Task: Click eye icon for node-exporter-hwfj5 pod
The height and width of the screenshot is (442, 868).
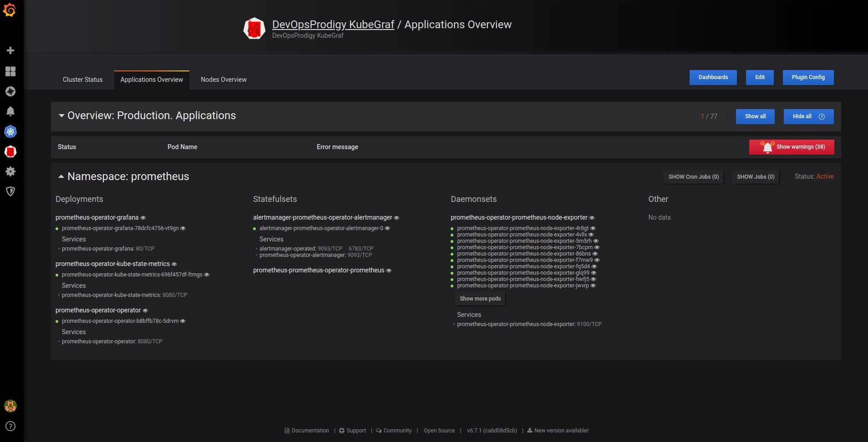Action: [593, 279]
